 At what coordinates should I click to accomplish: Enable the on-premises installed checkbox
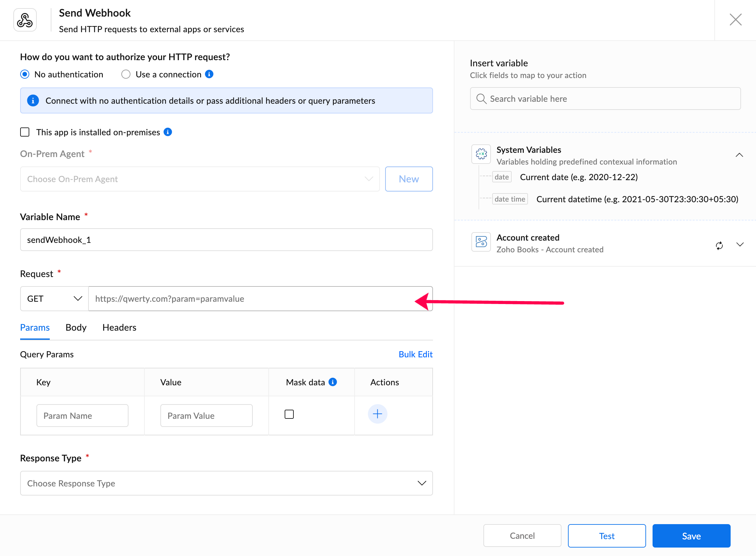(25, 132)
